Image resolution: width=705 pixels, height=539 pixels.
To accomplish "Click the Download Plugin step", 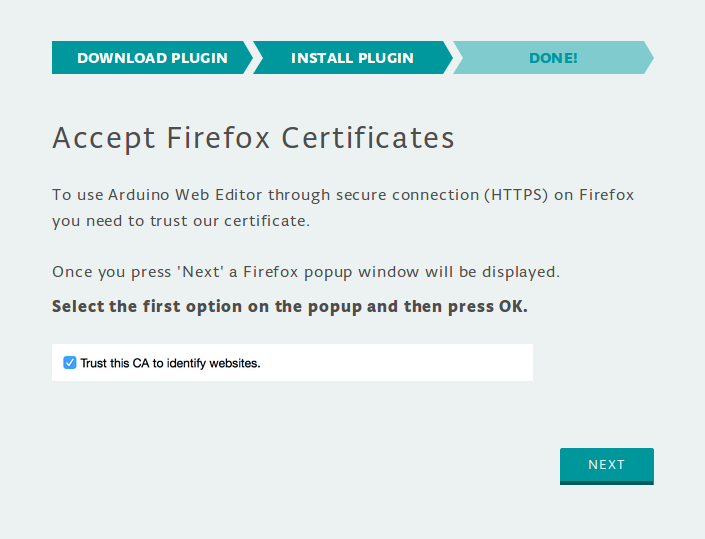I will pyautogui.click(x=152, y=58).
